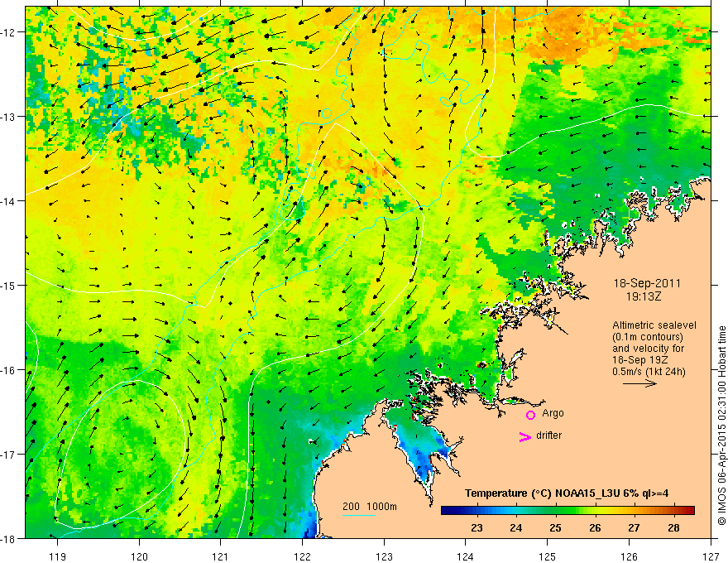The height and width of the screenshot is (563, 728).
Task: Click the longitude axis label '126'
Action: point(629,556)
